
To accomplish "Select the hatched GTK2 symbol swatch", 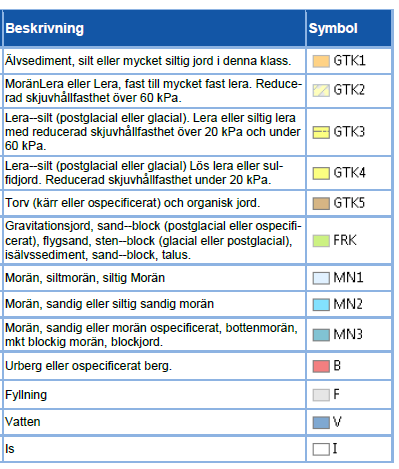I will pyautogui.click(x=321, y=90).
